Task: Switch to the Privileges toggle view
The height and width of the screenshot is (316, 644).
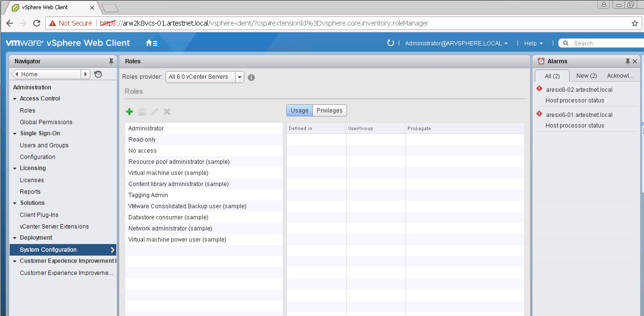Action: coord(329,110)
